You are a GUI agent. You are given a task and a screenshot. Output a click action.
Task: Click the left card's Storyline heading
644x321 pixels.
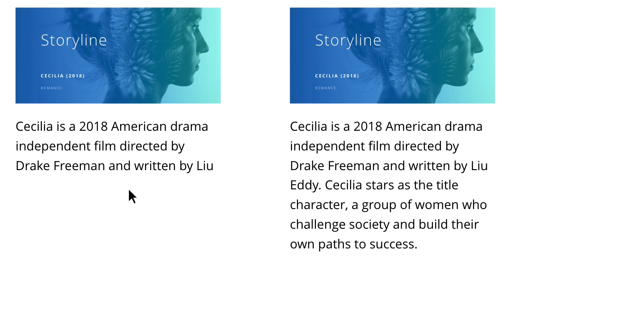point(74,40)
